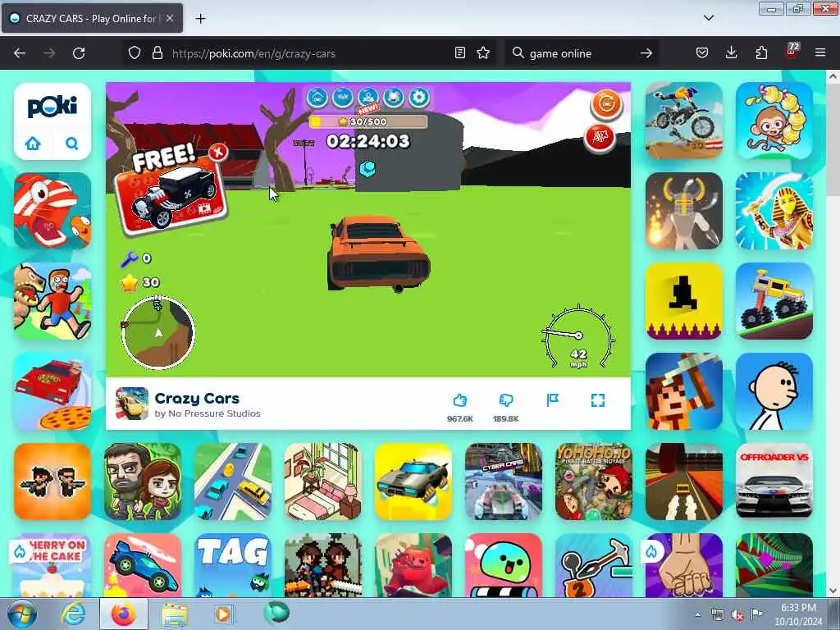Open the Firefox application menu
Viewport: 840px width, 630px height.
tap(820, 53)
